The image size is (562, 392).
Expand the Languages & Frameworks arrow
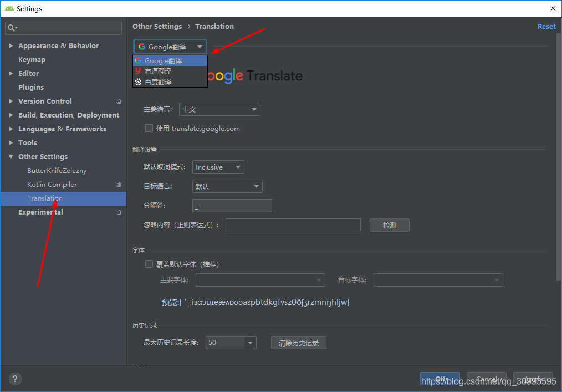pos(11,129)
